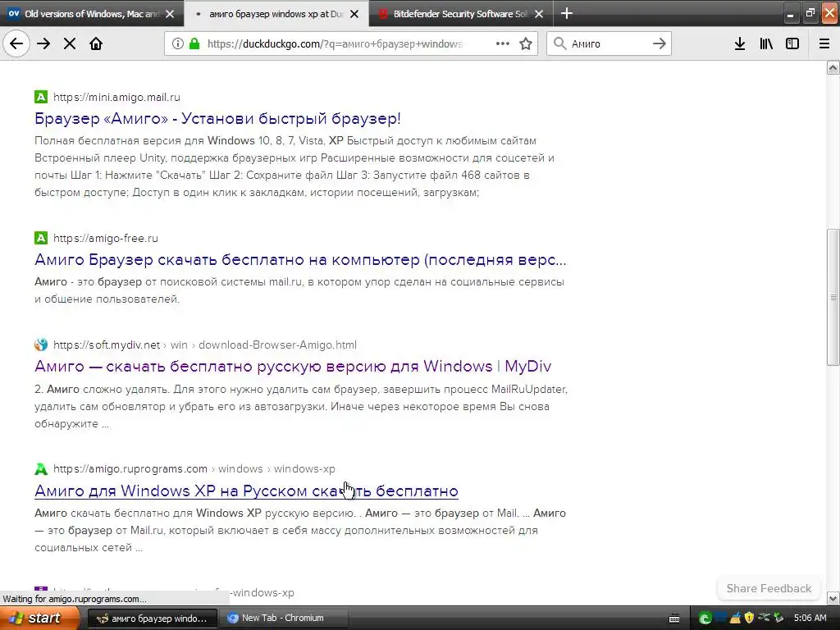Screen dimensions: 840x630
Task: Open Амиго для Windows XP на Русском link
Action: pos(246,491)
